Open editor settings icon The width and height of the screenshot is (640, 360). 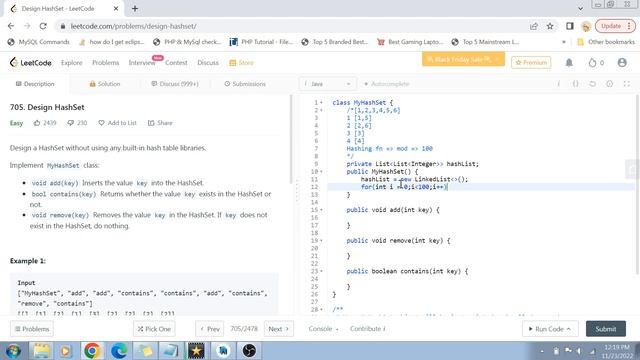(x=609, y=84)
